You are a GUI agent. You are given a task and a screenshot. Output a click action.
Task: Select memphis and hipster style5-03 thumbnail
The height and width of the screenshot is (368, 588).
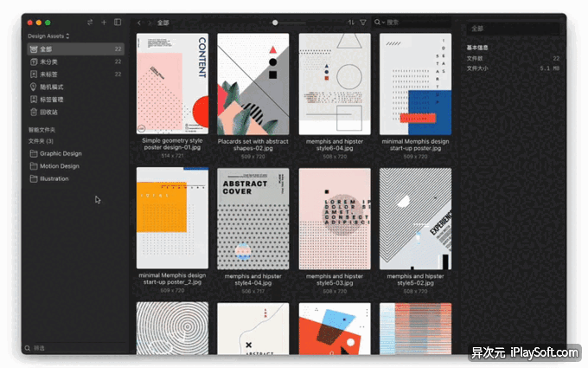(x=335, y=218)
